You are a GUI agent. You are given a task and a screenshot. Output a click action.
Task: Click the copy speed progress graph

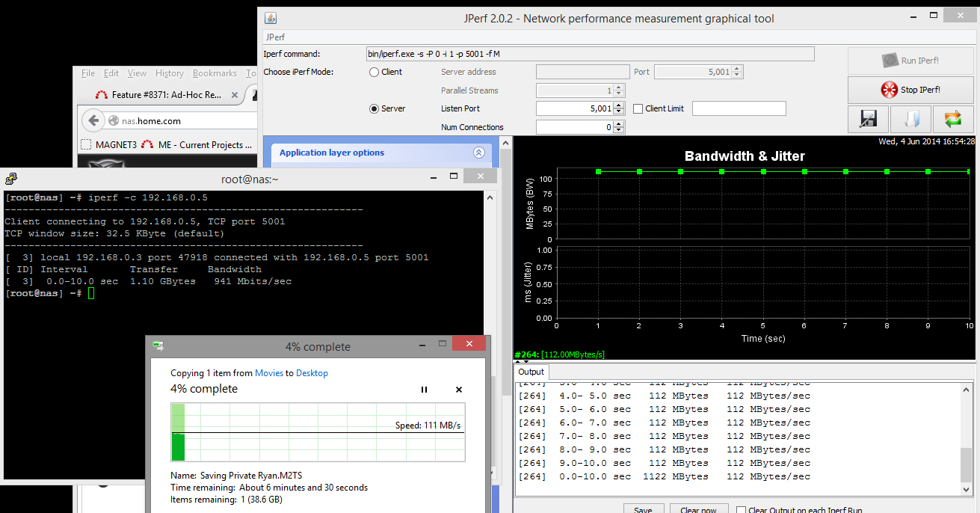point(318,432)
